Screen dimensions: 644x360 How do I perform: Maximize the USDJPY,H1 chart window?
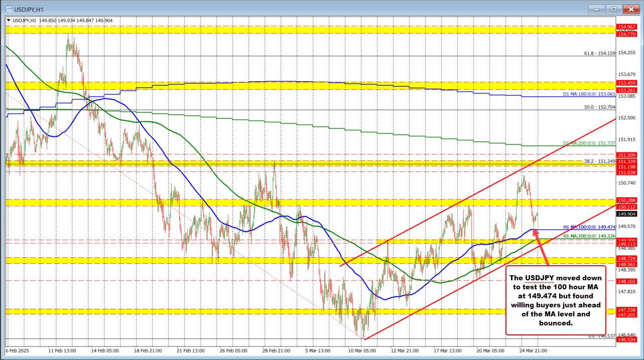(x=613, y=9)
